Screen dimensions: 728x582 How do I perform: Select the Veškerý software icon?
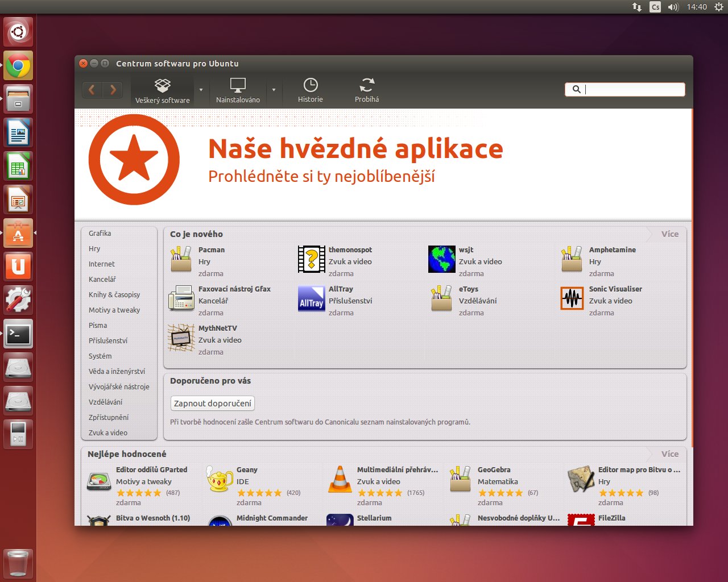[x=163, y=85]
